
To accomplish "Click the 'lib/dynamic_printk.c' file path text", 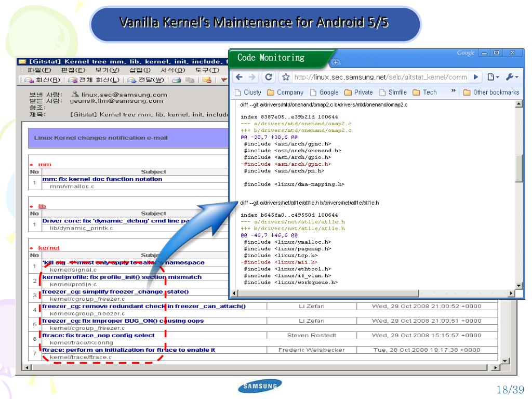I will tap(82, 229).
